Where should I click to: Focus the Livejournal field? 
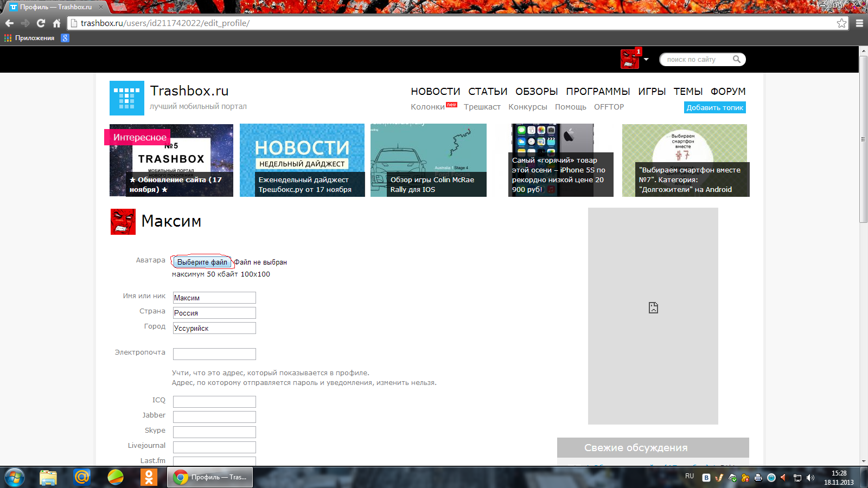tap(214, 447)
